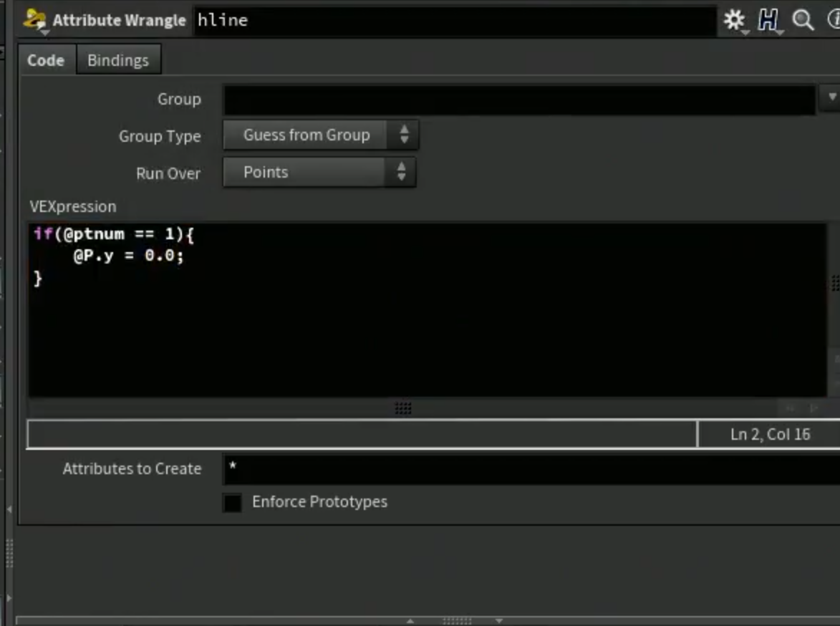Click the @P.y = 0.0; code line

(129, 256)
